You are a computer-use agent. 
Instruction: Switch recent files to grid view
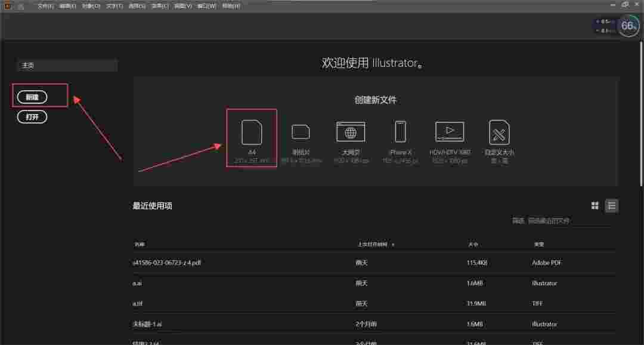tap(595, 205)
